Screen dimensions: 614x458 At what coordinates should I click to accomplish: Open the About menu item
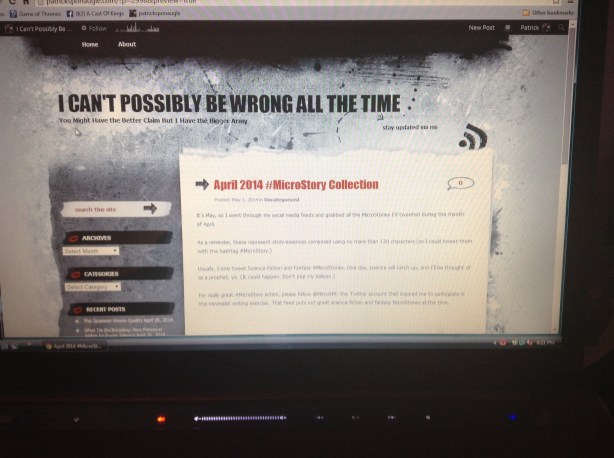[x=127, y=45]
